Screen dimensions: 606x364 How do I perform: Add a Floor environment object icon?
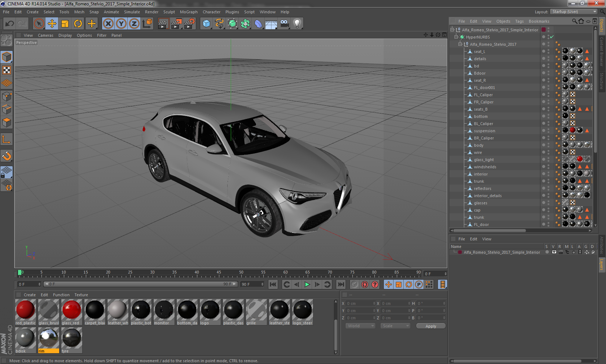(271, 24)
